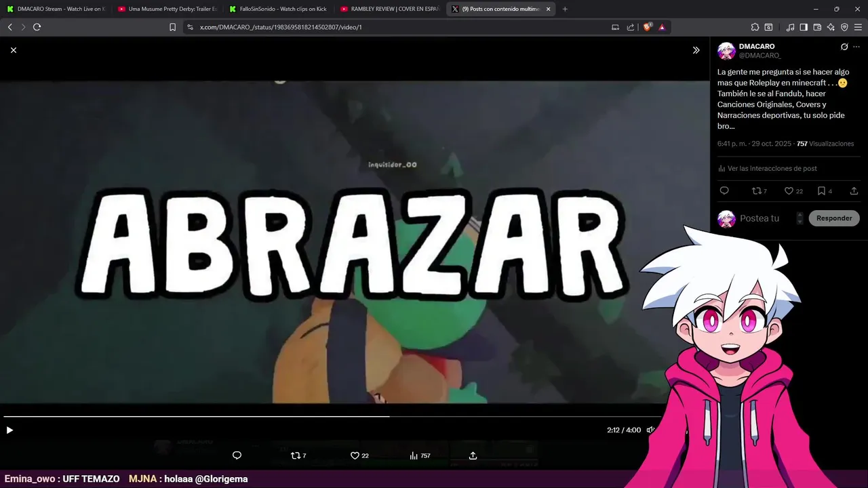The width and height of the screenshot is (868, 488).
Task: Close the active X posts tab
Action: click(548, 9)
